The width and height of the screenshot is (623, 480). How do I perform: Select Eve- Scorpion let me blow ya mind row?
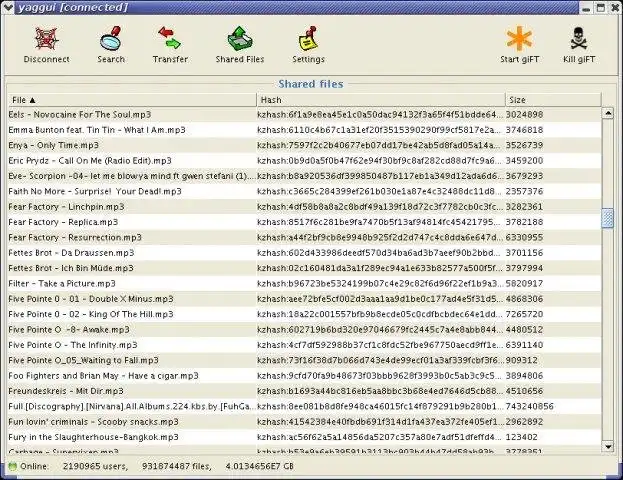coord(304,176)
